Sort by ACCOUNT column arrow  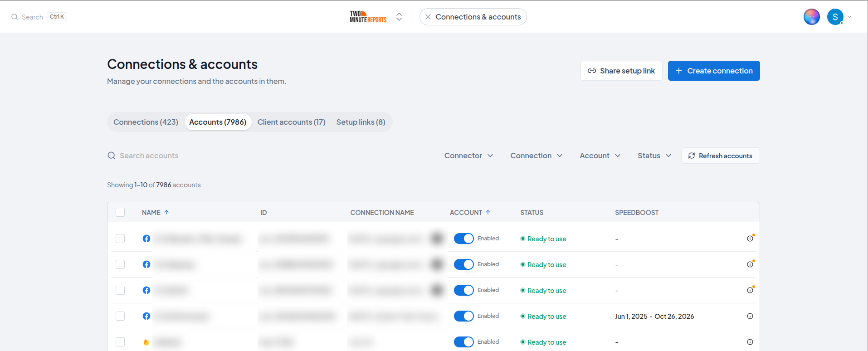click(x=488, y=212)
